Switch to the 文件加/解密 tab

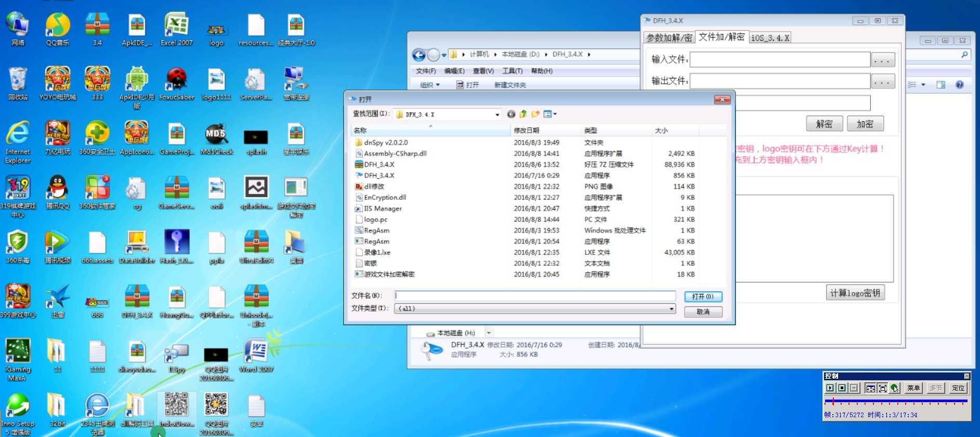722,37
